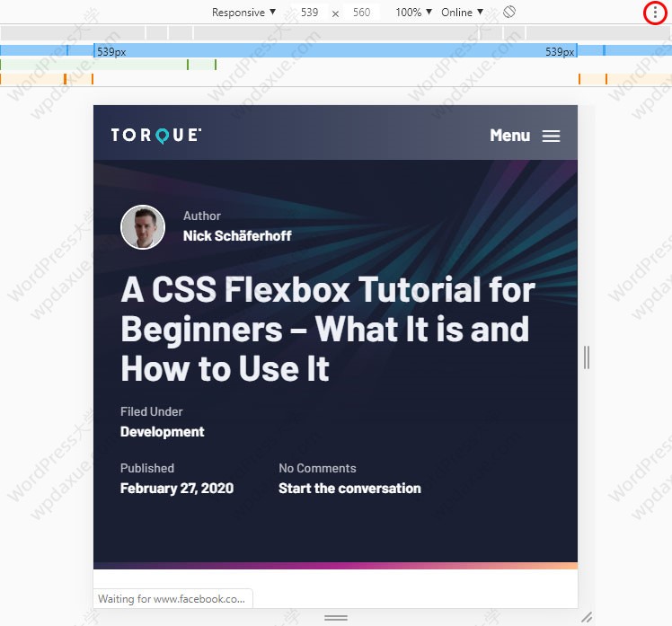The image size is (672, 626).
Task: Open the Responsive device dropdown
Action: tap(243, 13)
